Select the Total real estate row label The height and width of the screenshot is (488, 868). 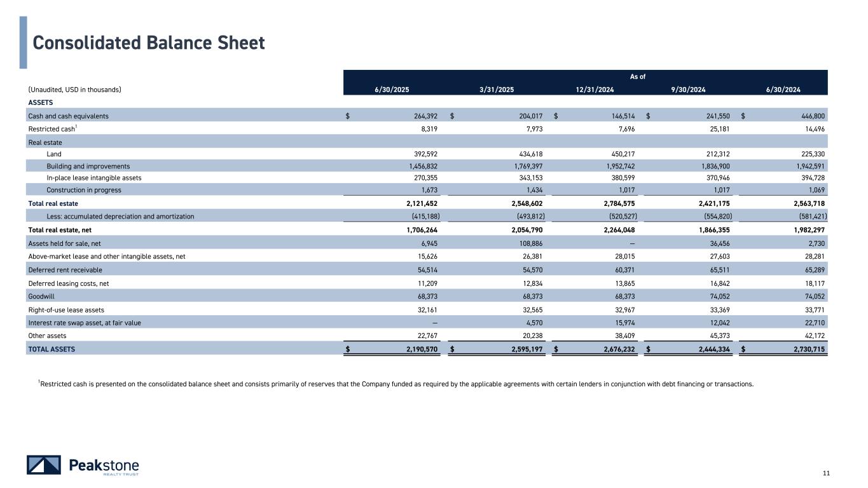53,203
